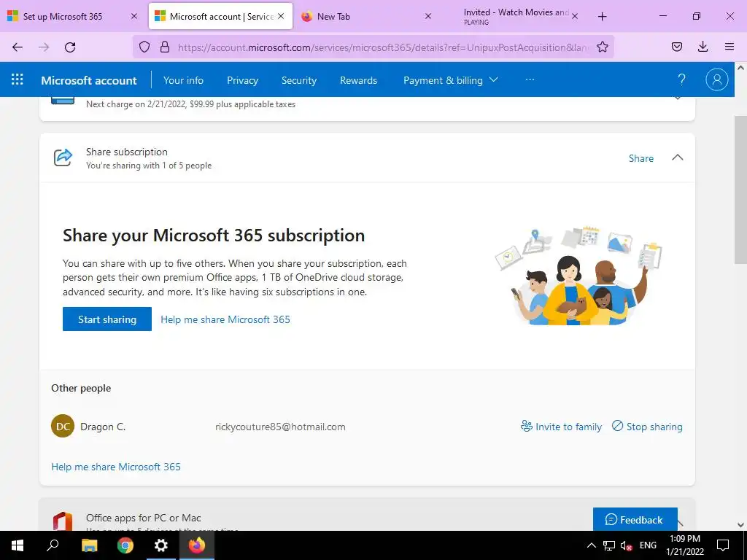
Task: Collapse the Share subscription section
Action: pyautogui.click(x=677, y=157)
